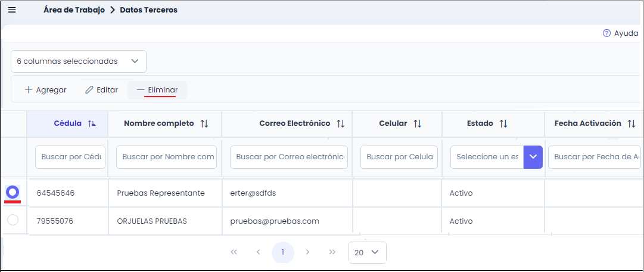This screenshot has height=272, width=644.
Task: Go to page 1 in pagination
Action: [x=283, y=252]
